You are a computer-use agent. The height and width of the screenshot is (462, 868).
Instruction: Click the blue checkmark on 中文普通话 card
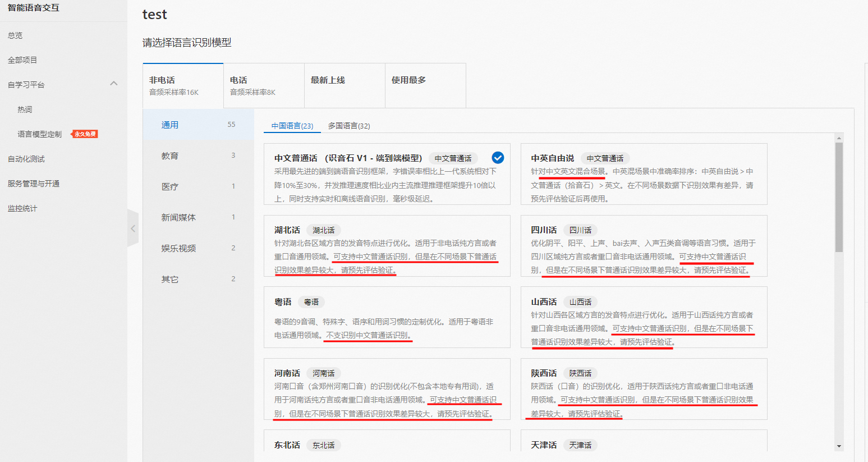pyautogui.click(x=498, y=158)
